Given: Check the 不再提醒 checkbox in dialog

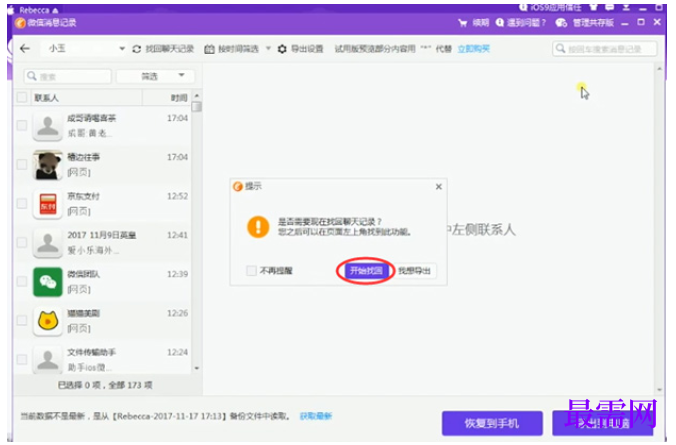Looking at the screenshot, I should pyautogui.click(x=251, y=271).
